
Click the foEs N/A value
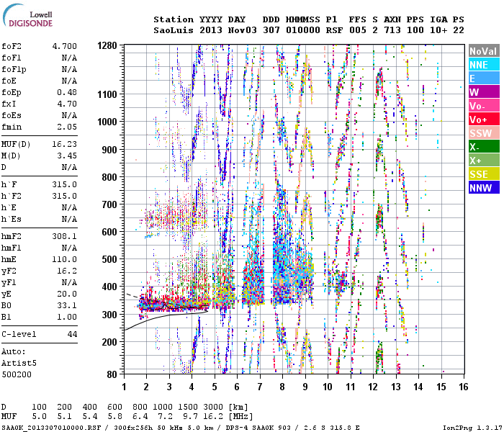(69, 115)
